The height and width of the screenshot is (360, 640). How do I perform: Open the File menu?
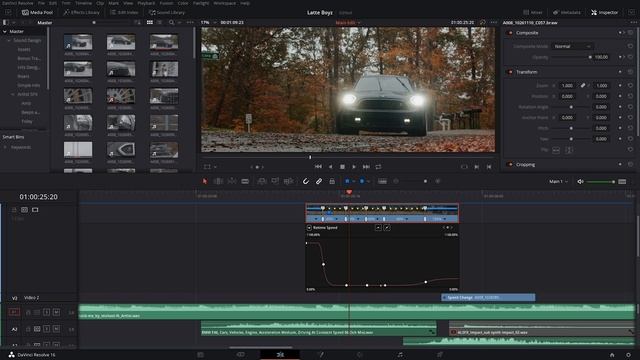click(x=41, y=3)
